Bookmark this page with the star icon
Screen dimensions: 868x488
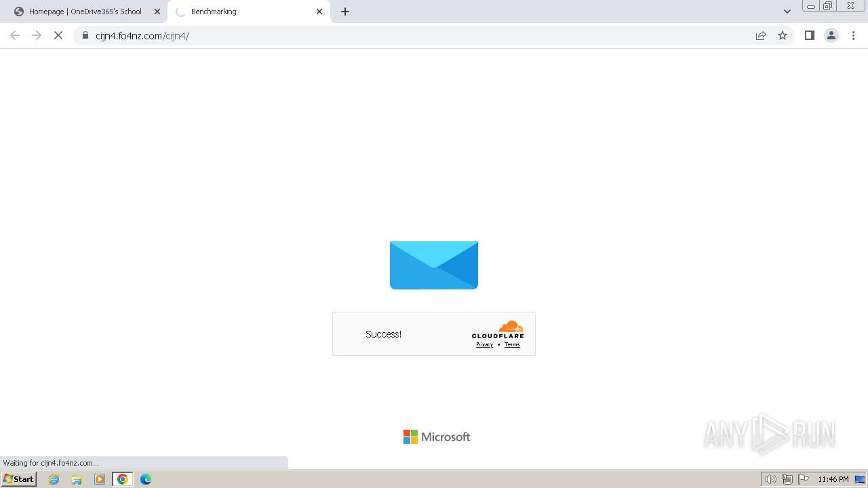783,35
